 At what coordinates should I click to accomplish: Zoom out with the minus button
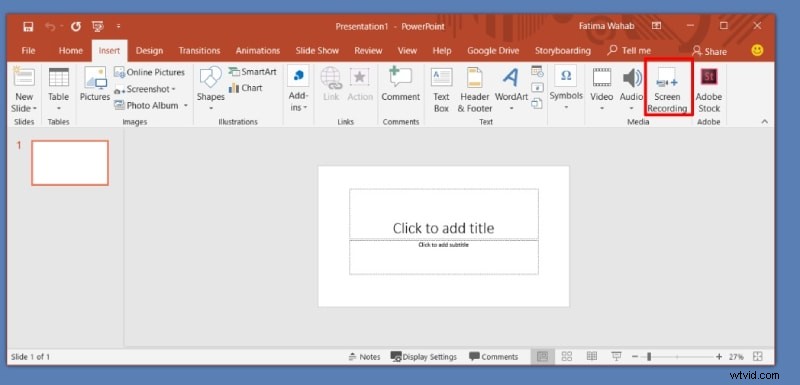(x=635, y=357)
